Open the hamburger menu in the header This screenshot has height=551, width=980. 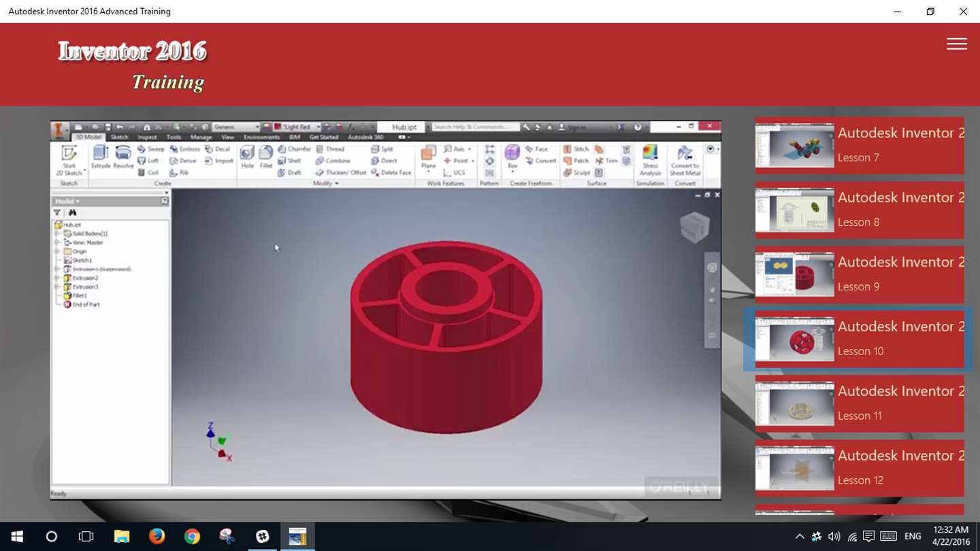(957, 44)
